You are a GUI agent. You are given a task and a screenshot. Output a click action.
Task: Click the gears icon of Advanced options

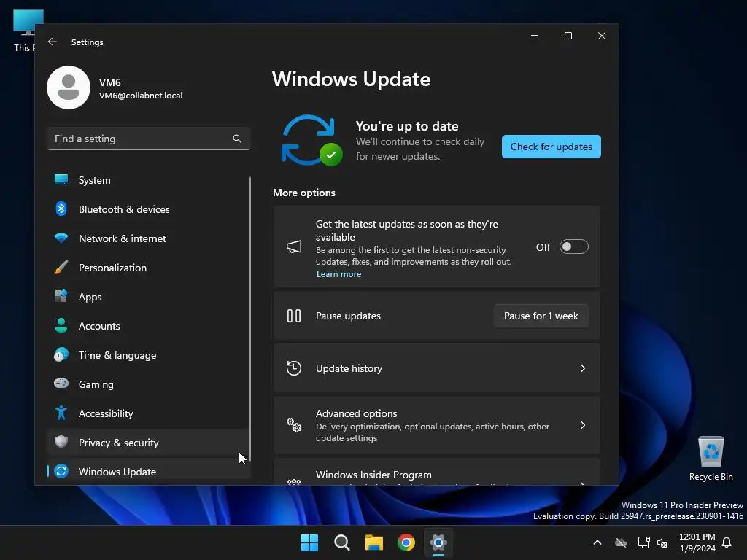pos(294,425)
